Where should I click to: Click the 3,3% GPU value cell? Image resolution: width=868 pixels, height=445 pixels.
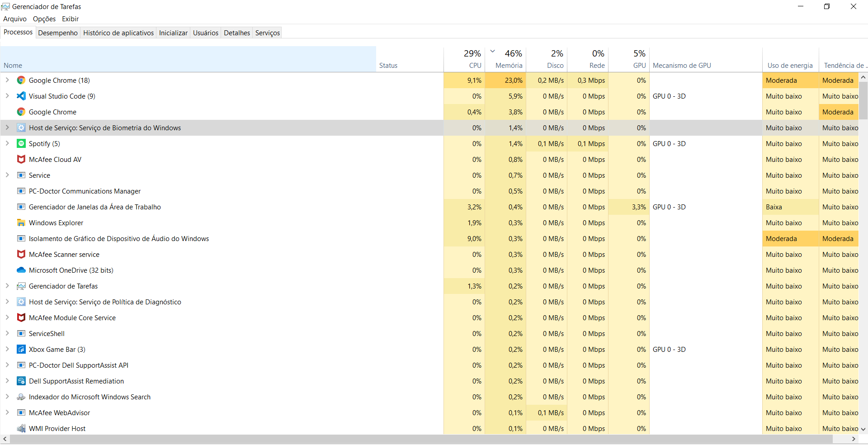(629, 207)
